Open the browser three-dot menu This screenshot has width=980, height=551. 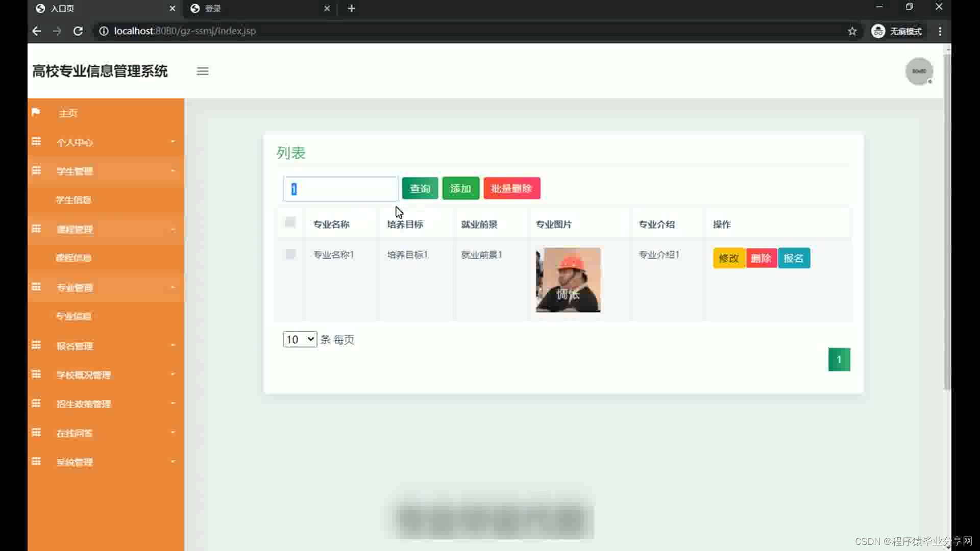[940, 31]
